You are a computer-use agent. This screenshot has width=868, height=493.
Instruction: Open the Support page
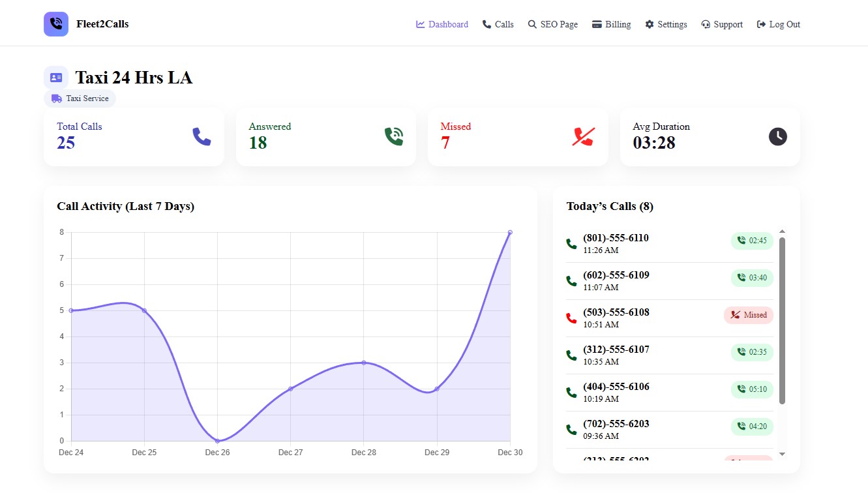tap(722, 24)
